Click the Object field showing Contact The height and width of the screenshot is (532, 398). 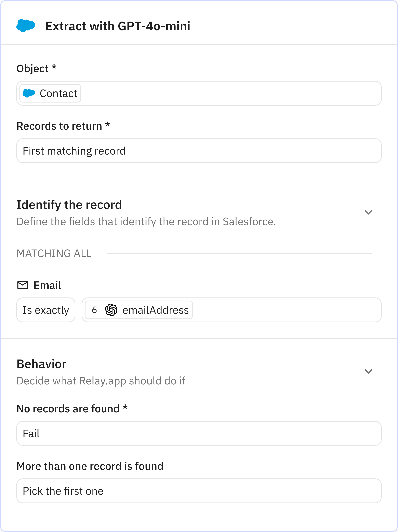click(199, 93)
